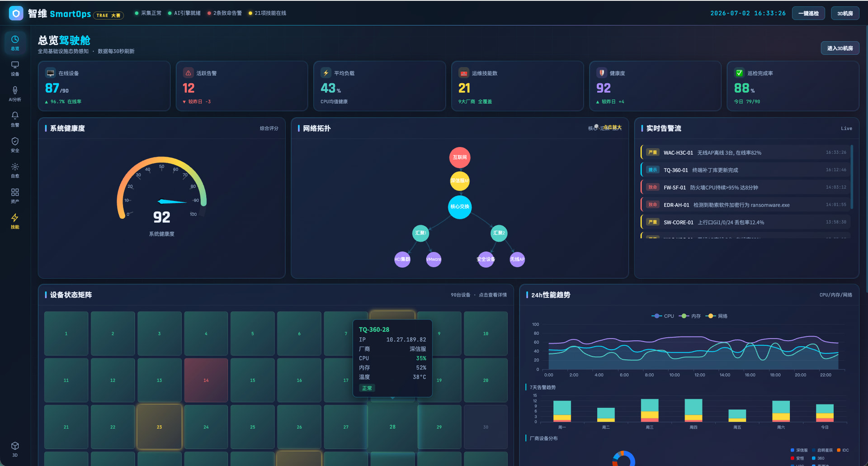The height and width of the screenshot is (466, 868).
Task: Select the HCI集群 topology node
Action: tap(402, 259)
